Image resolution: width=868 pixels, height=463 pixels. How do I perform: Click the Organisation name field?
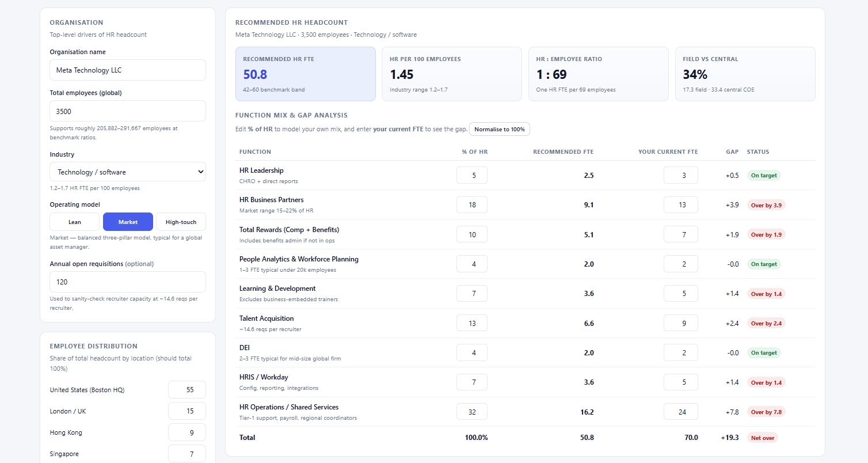128,70
